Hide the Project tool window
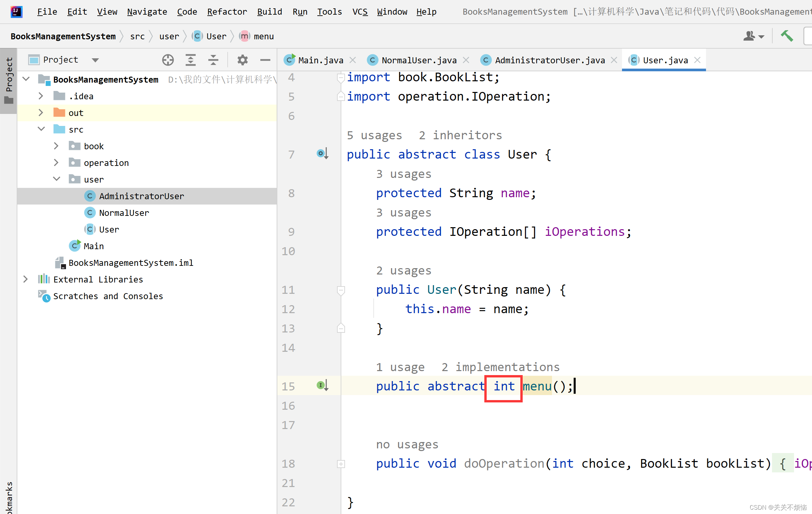The image size is (812, 514). click(x=265, y=60)
